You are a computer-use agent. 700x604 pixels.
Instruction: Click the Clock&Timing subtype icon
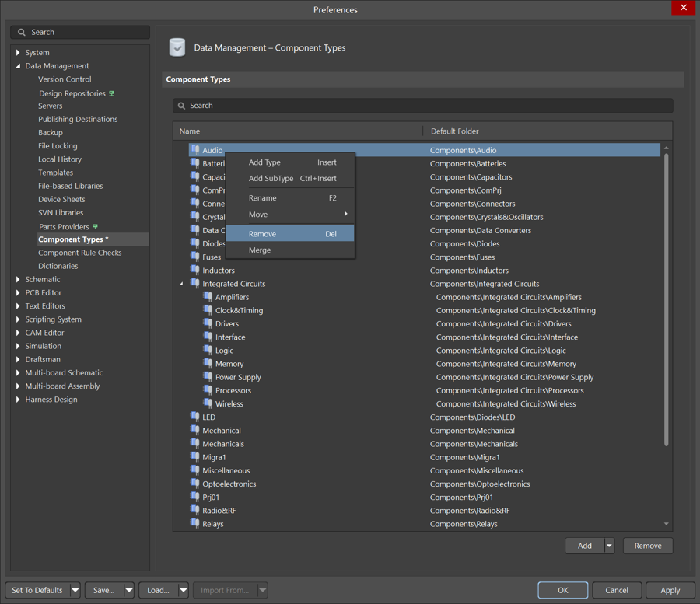point(208,310)
